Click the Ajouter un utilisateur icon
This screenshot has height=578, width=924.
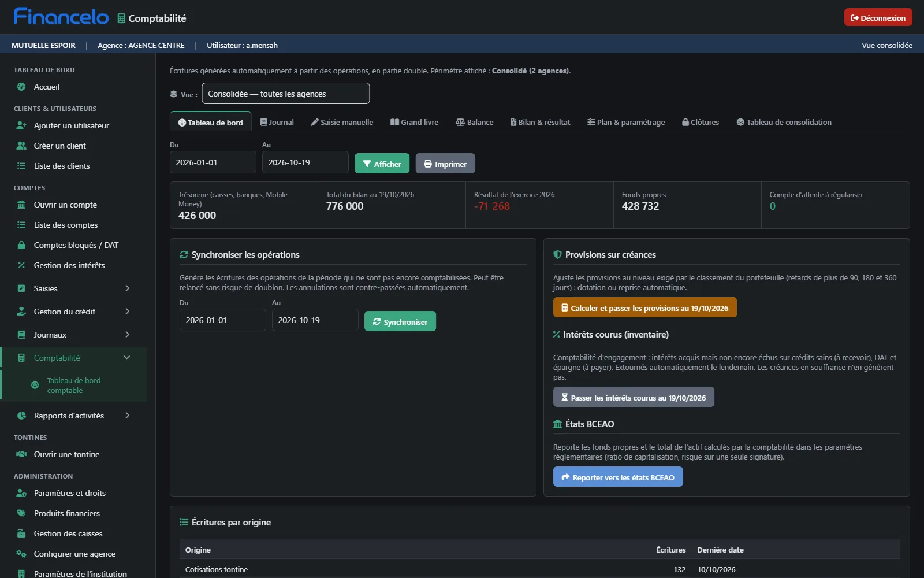point(21,125)
